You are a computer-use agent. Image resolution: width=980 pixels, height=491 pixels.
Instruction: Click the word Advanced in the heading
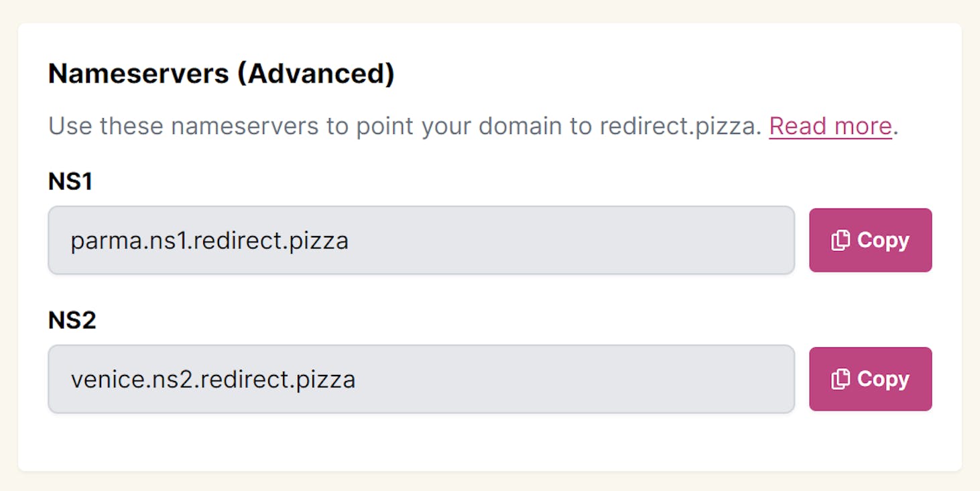315,74
